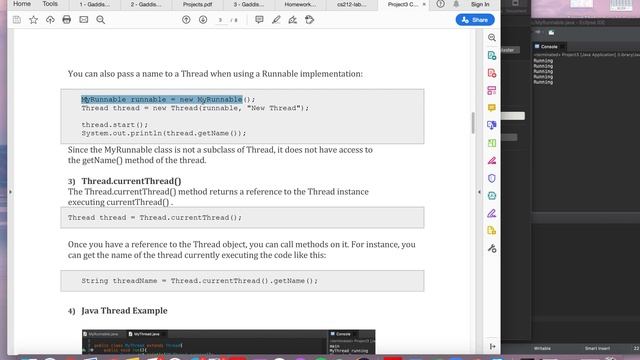This screenshot has height=360, width=640.
Task: Open the Projects.pdf document tab
Action: click(x=198, y=4)
